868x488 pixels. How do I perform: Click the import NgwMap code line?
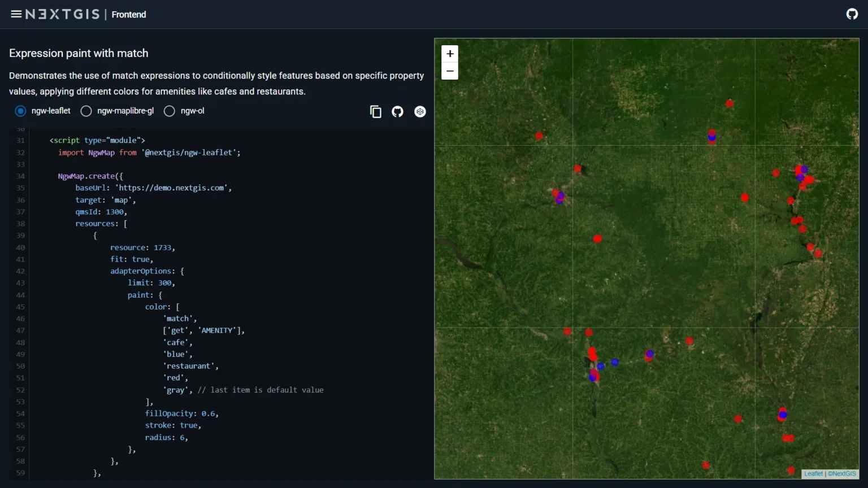coord(149,152)
